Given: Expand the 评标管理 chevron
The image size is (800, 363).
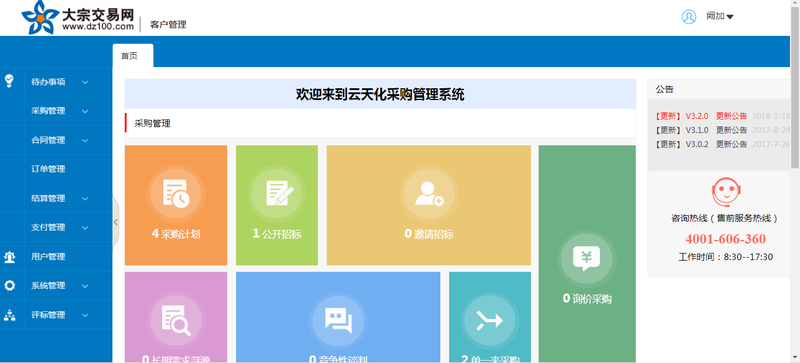Looking at the screenshot, I should 85,315.
